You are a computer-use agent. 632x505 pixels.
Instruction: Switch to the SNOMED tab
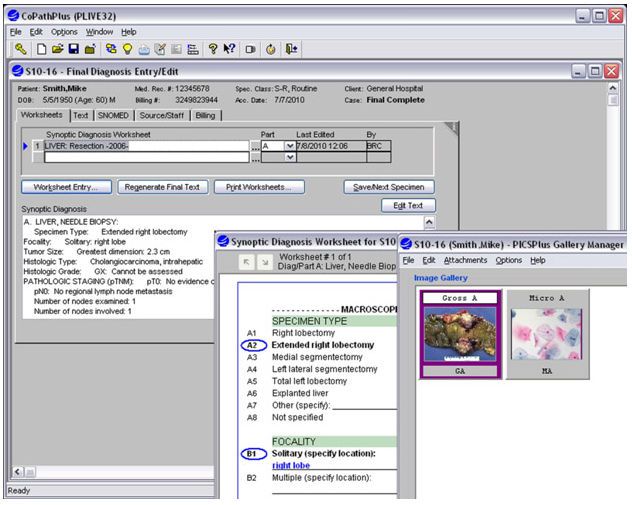112,115
